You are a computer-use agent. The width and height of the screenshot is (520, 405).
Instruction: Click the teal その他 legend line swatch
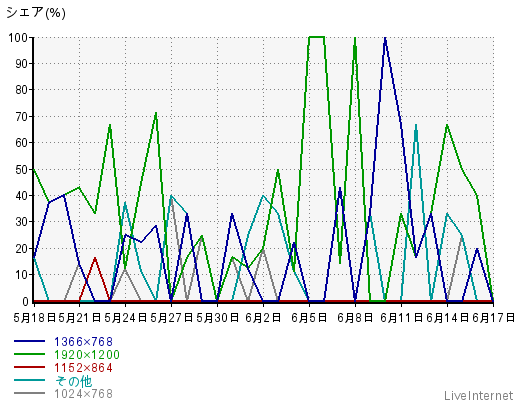click(29, 380)
